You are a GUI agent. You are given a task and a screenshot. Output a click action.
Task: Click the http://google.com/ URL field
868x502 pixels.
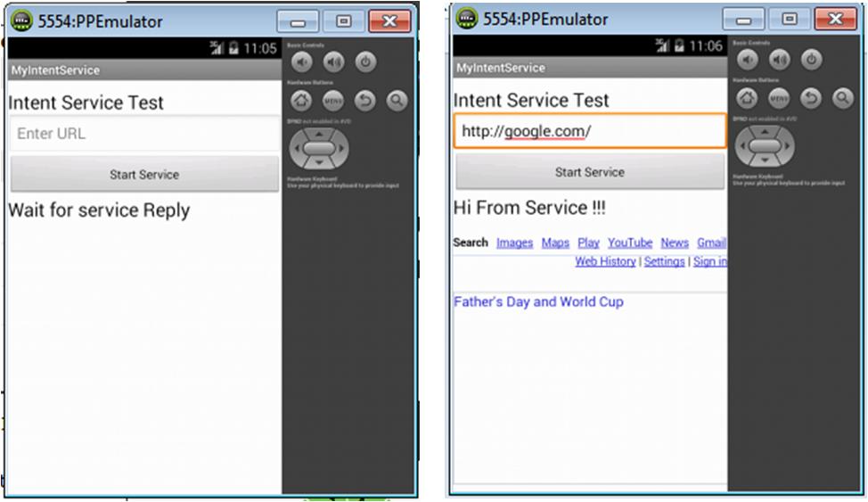tap(590, 131)
